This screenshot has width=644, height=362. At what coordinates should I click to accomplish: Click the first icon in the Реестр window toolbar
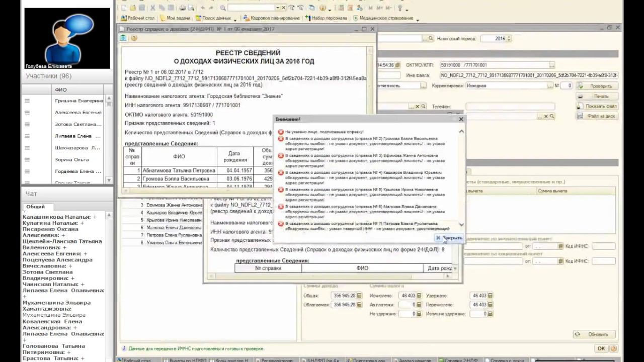coord(123,38)
